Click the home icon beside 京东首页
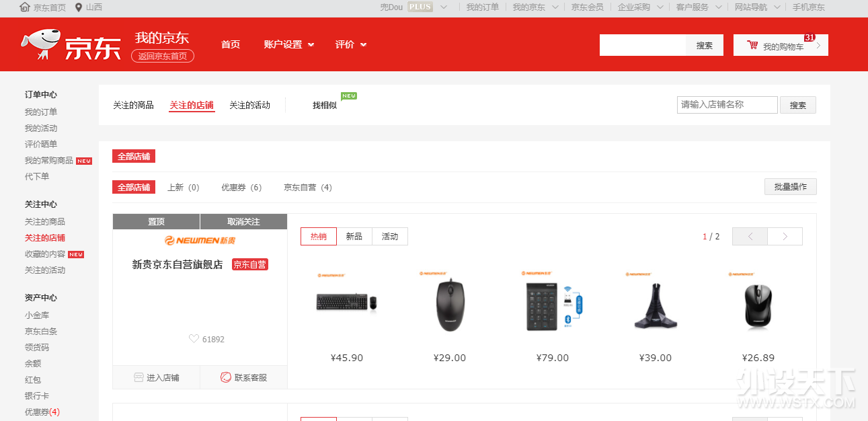 pyautogui.click(x=25, y=7)
